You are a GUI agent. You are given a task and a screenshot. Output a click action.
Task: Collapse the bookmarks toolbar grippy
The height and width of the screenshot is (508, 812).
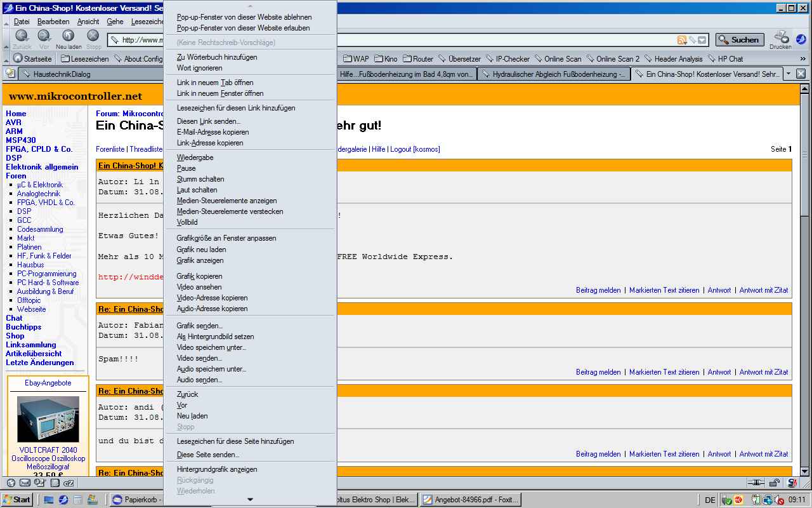6,58
